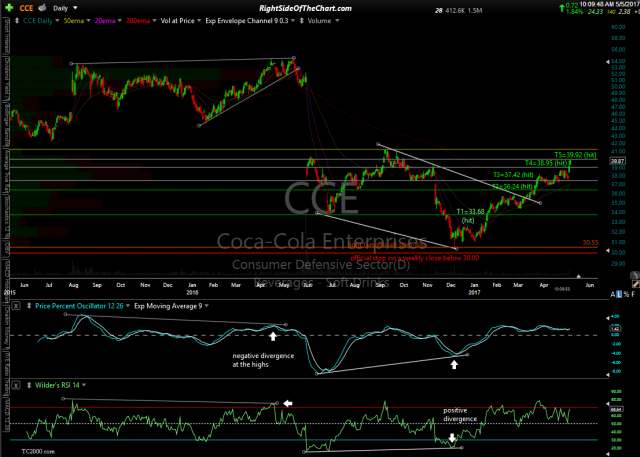Click the 20ema label
Image resolution: width=640 pixels, height=457 pixels.
point(105,21)
